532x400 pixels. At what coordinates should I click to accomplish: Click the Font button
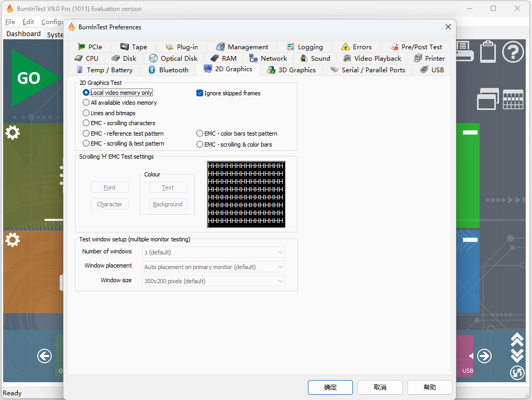click(109, 187)
